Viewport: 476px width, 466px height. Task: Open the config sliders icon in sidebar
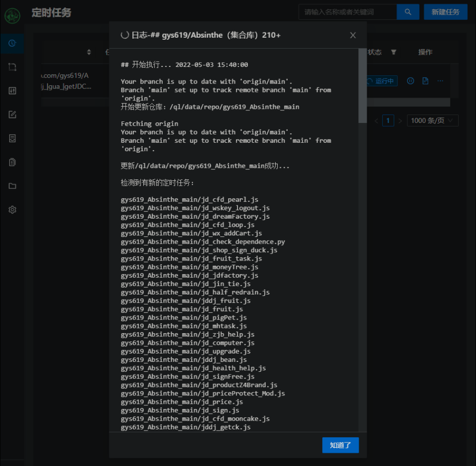click(12, 90)
